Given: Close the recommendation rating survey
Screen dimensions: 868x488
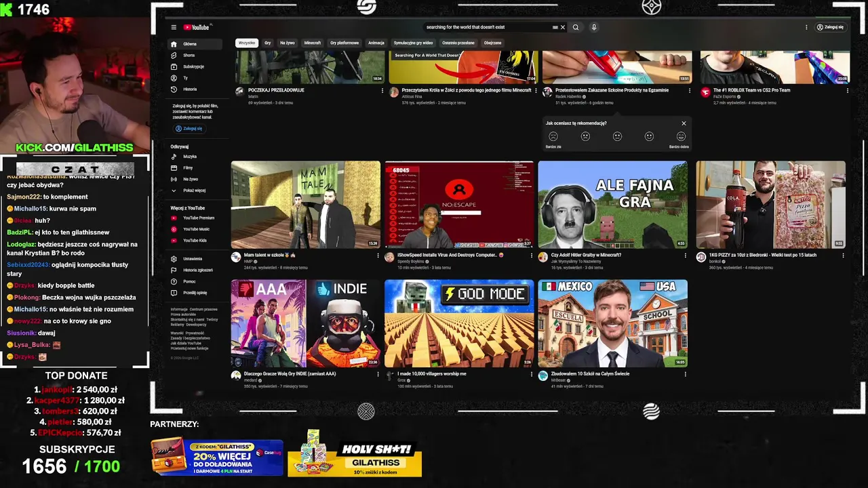Looking at the screenshot, I should click(684, 123).
